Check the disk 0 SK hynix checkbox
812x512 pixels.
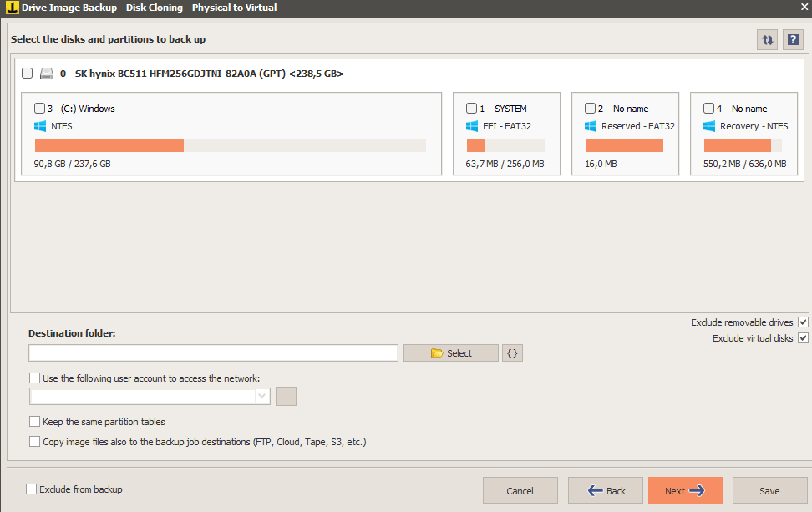28,74
